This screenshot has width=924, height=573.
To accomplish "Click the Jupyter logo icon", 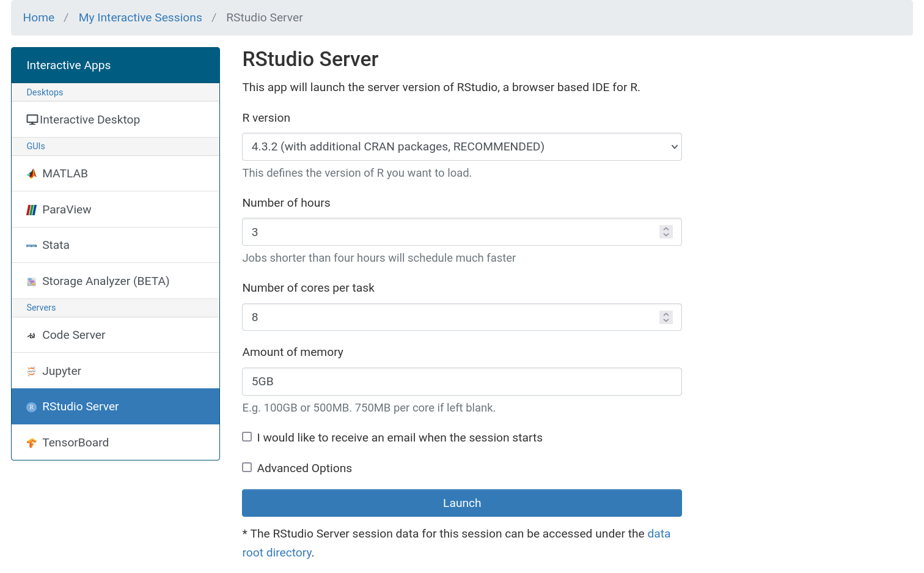I will pyautogui.click(x=32, y=371).
